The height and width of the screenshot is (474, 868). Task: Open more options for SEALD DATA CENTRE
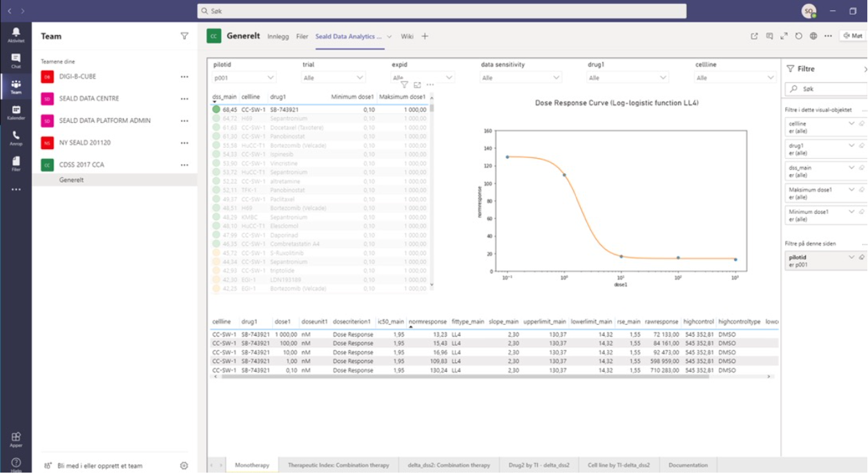pyautogui.click(x=184, y=99)
